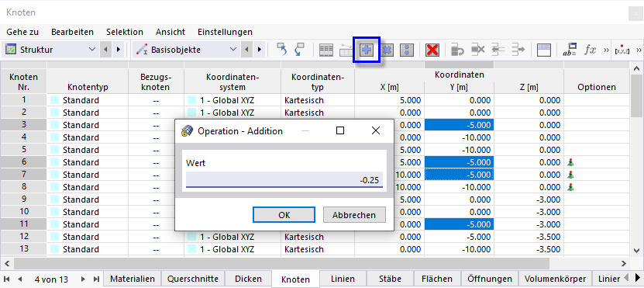Click the right-pointing arrow rows icon
644x288 pixels.
[518, 50]
